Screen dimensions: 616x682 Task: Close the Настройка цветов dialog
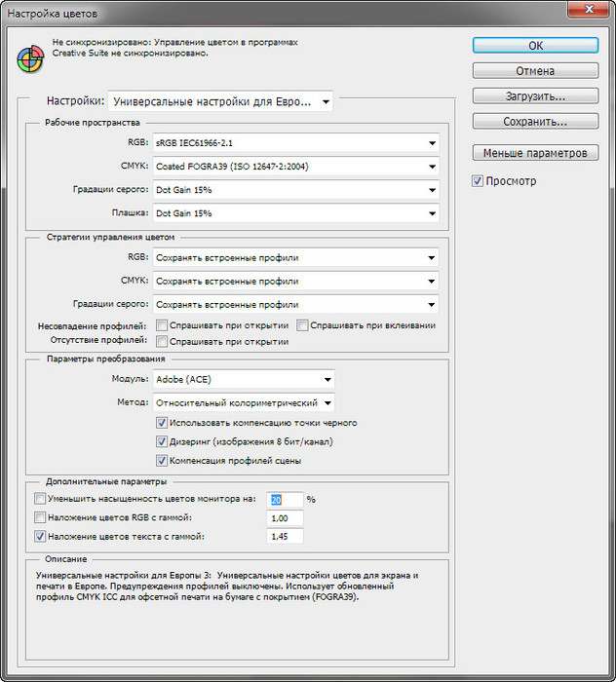589,9
